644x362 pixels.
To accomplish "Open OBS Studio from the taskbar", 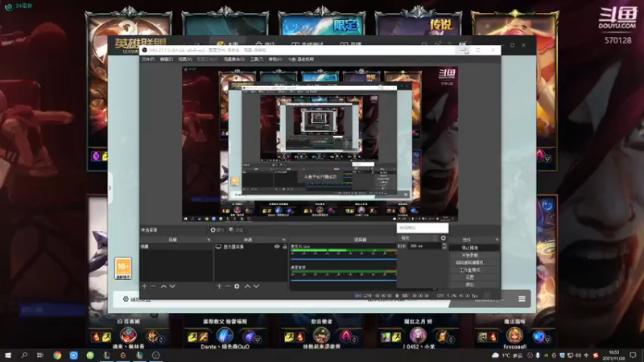I will [x=155, y=356].
